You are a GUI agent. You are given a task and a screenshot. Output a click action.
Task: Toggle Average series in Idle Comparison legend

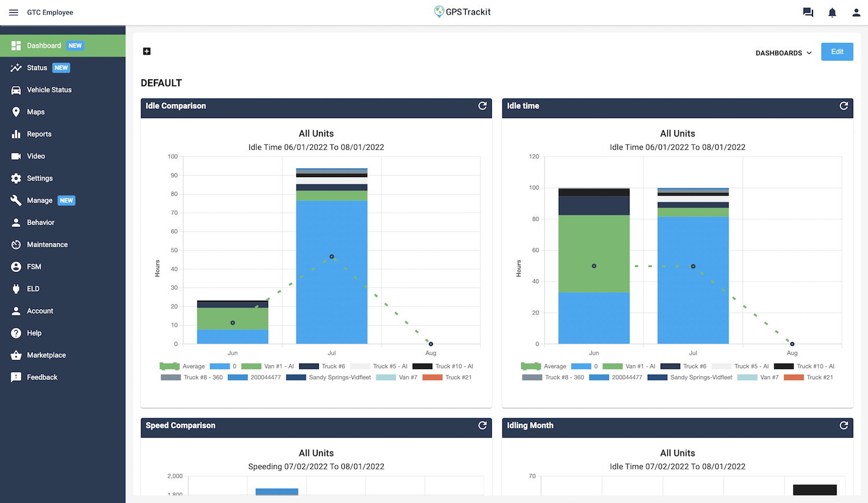[x=182, y=366]
